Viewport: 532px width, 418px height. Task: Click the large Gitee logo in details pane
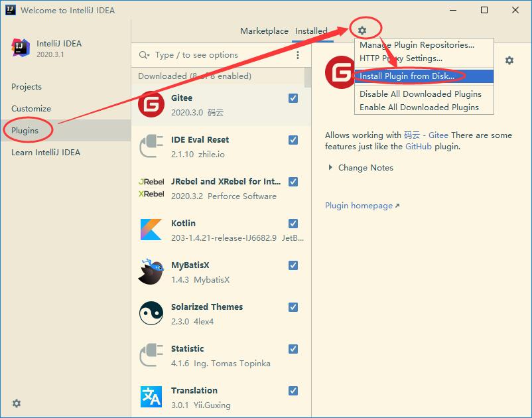click(340, 72)
